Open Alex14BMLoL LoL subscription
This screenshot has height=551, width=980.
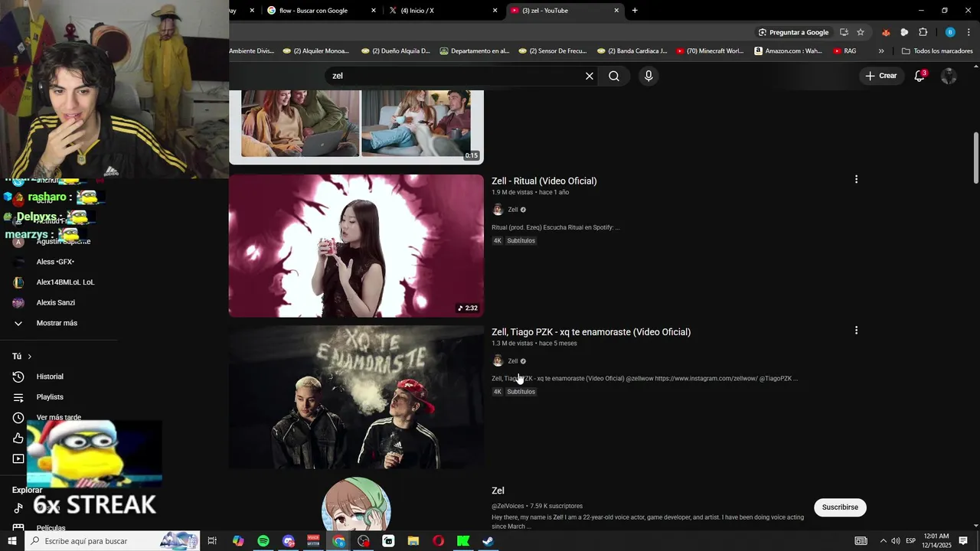(x=65, y=282)
